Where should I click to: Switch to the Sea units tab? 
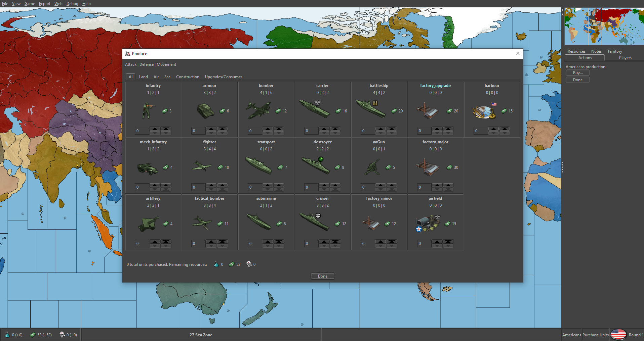[167, 77]
